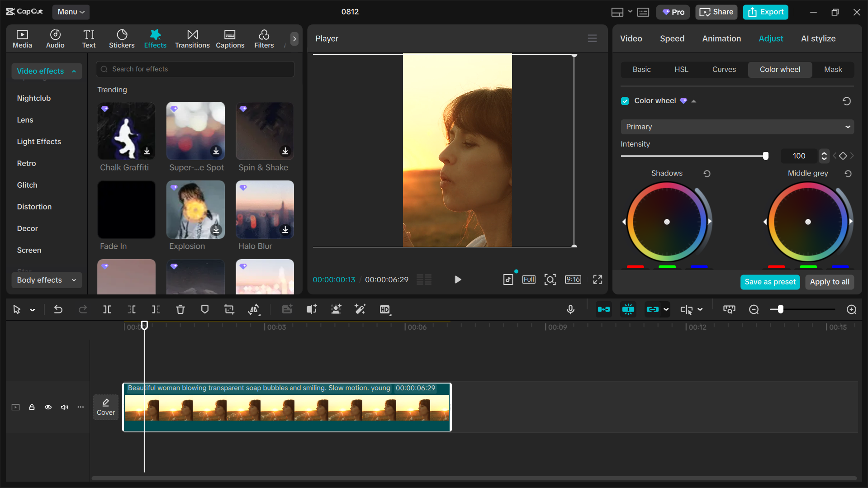Viewport: 868px width, 488px height.
Task: Download the Halo Blur effect thumbnail
Action: click(x=285, y=230)
